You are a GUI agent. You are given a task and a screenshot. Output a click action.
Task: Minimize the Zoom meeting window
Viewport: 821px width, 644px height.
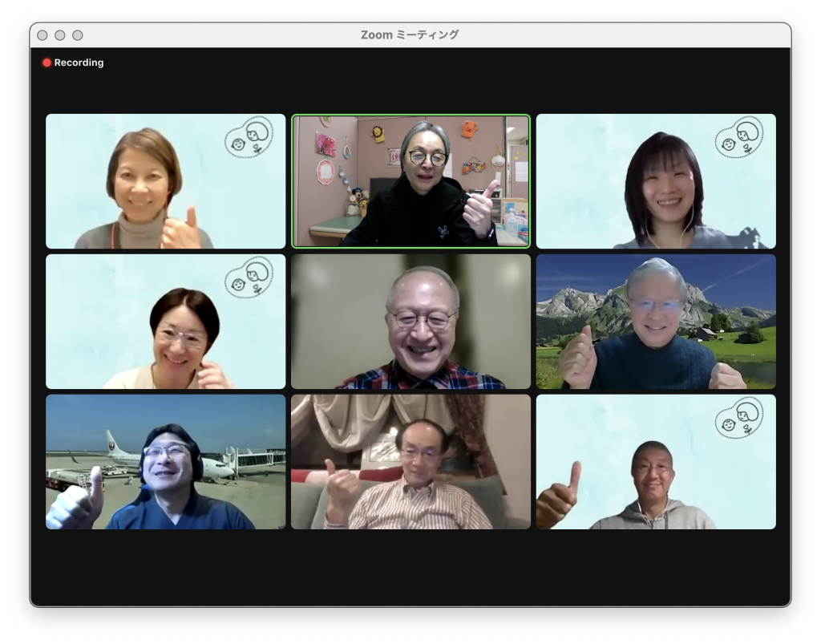60,35
